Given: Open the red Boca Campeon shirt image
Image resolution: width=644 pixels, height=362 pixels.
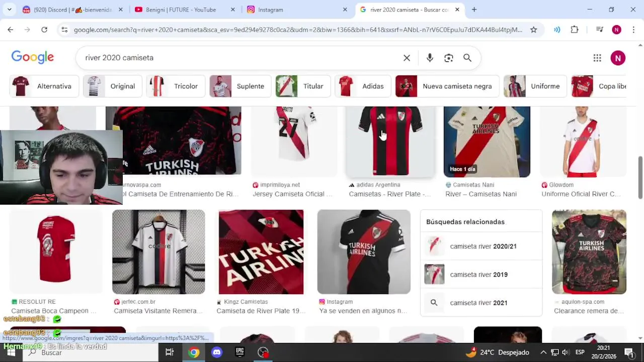Looking at the screenshot, I should pyautogui.click(x=56, y=251).
